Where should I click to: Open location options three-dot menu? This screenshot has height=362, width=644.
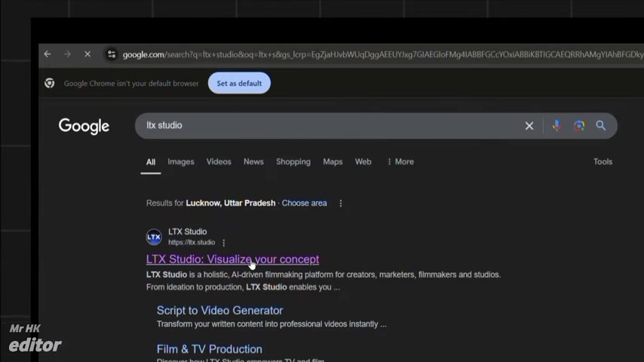click(341, 204)
